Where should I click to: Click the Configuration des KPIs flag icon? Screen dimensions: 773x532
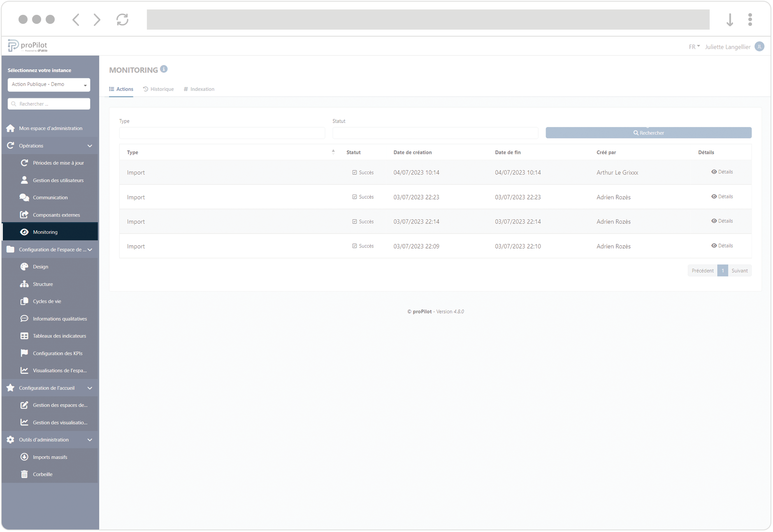pyautogui.click(x=24, y=353)
